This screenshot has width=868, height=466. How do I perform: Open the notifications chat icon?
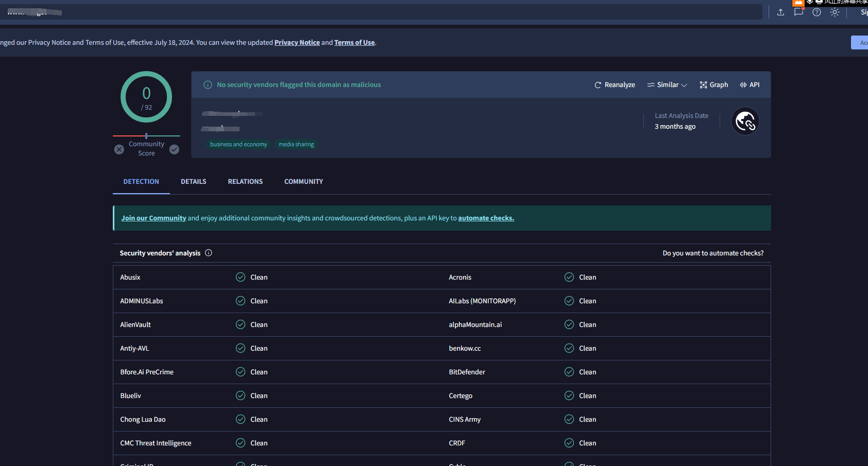coord(798,12)
